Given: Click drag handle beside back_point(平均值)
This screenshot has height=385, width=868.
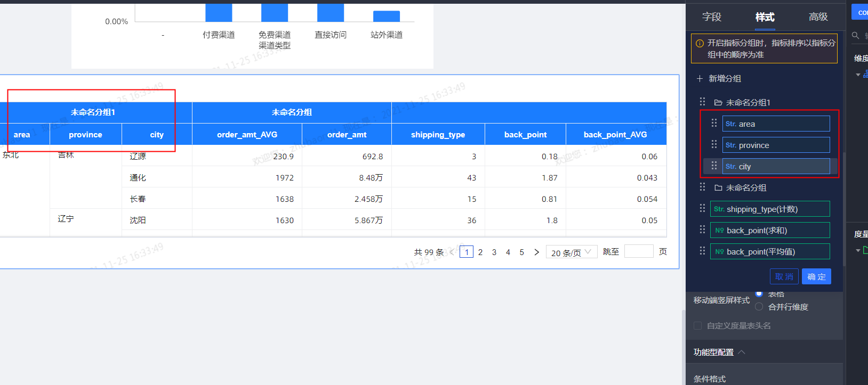Looking at the screenshot, I should tap(702, 251).
